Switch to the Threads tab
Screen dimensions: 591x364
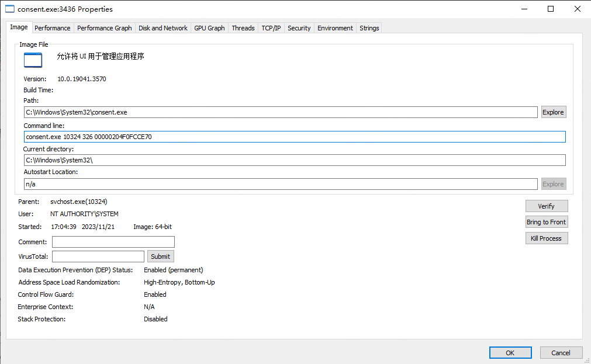click(243, 28)
